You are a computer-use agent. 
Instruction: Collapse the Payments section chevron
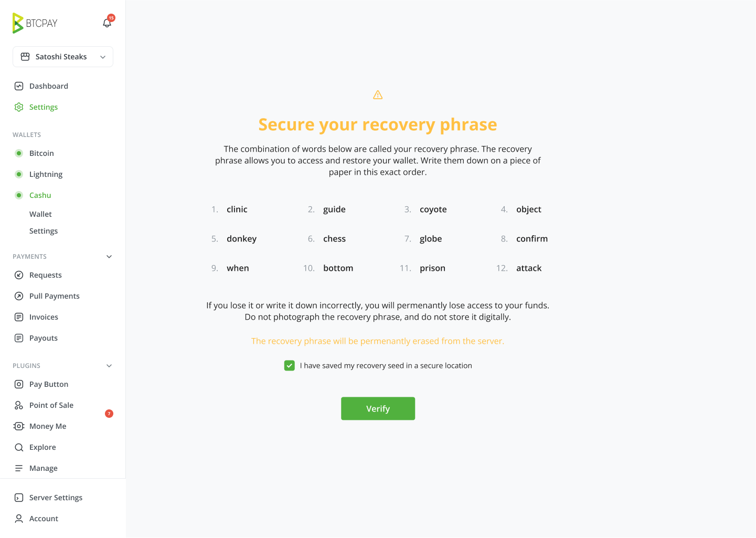[x=109, y=257]
